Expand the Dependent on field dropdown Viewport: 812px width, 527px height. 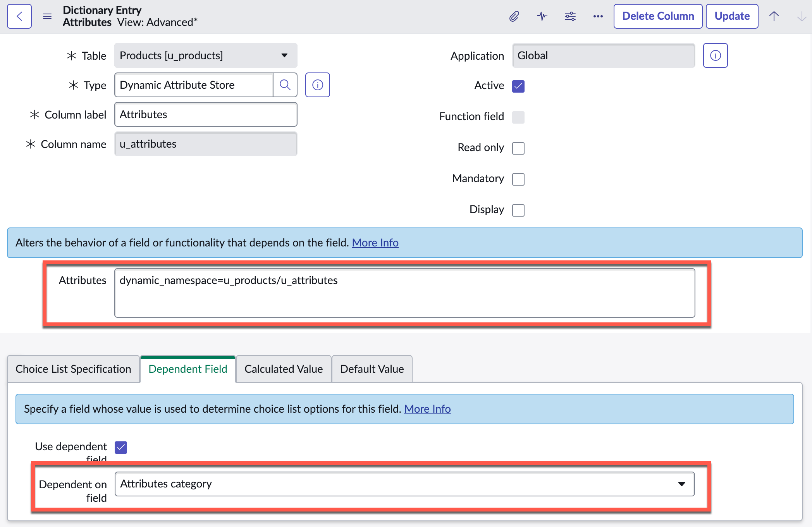tap(405, 484)
